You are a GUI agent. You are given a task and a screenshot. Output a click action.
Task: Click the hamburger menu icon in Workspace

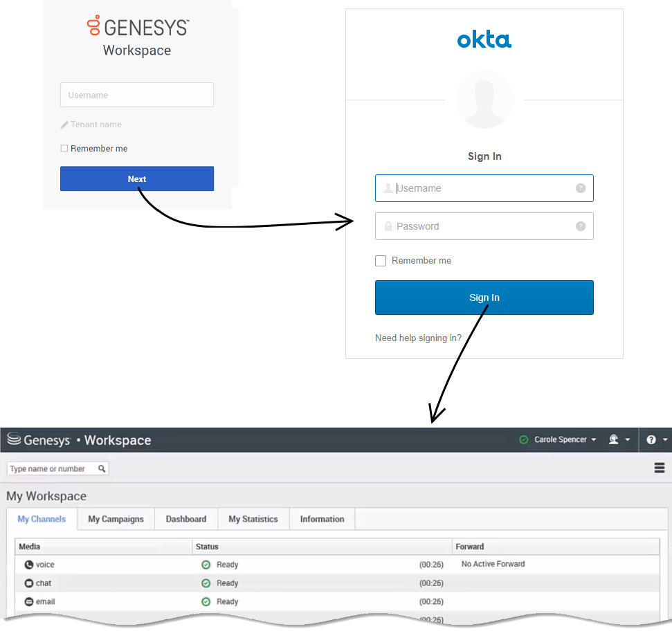point(660,468)
